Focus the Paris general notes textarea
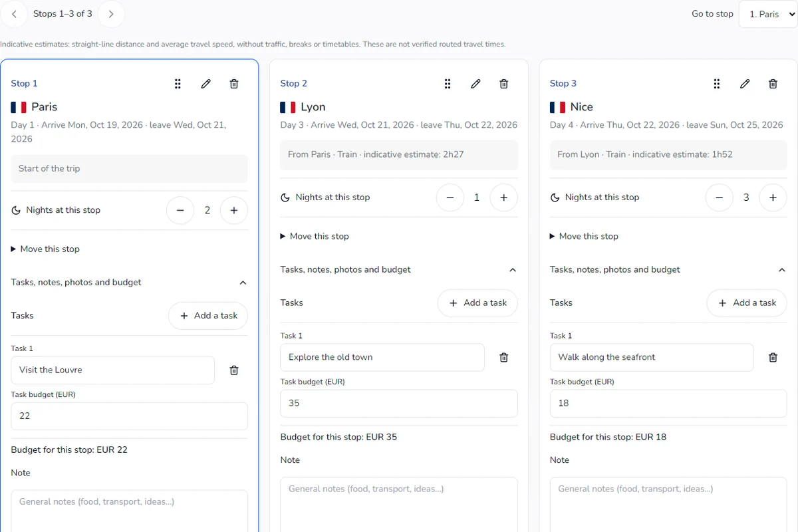This screenshot has height=532, width=798. pos(129,511)
